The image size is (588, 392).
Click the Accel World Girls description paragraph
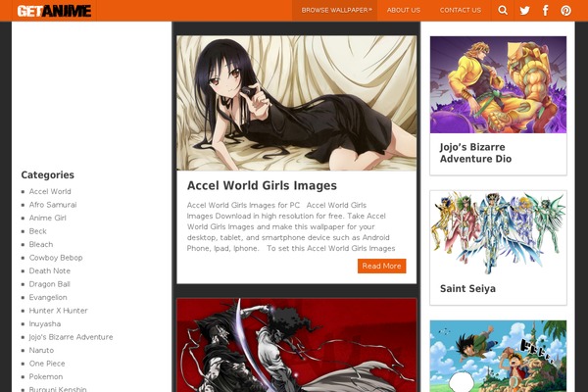tap(291, 226)
